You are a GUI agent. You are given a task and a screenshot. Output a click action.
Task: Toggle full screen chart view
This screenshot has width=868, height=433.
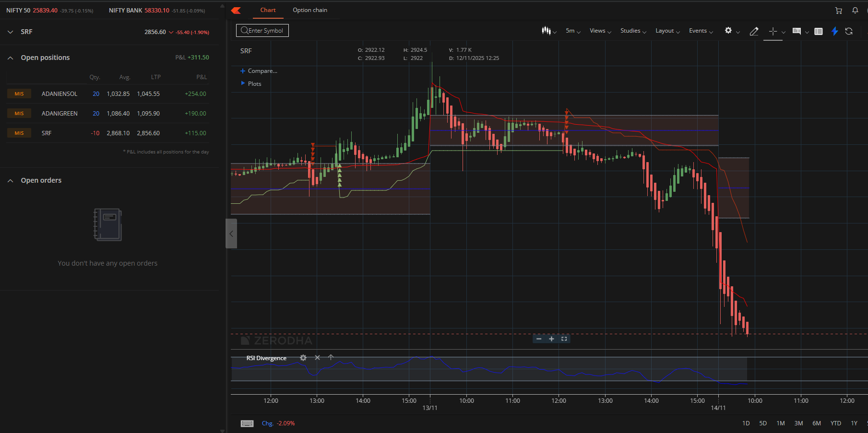pyautogui.click(x=564, y=339)
